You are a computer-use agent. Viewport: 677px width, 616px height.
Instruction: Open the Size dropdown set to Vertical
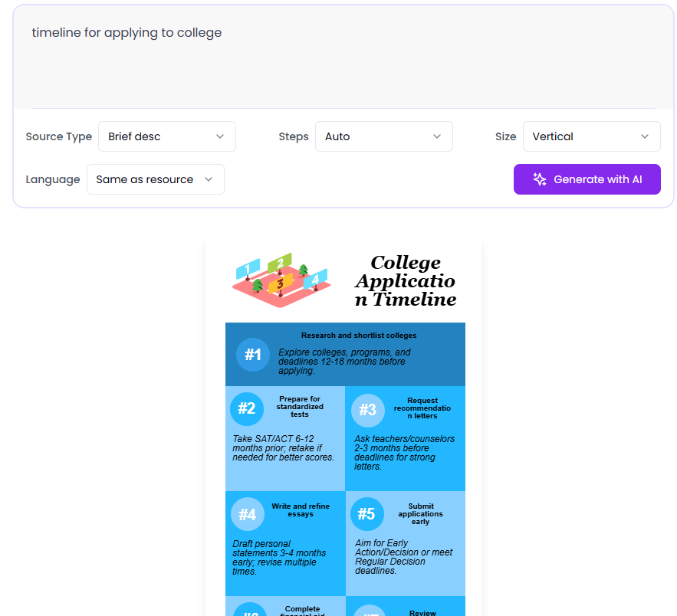[x=591, y=136]
